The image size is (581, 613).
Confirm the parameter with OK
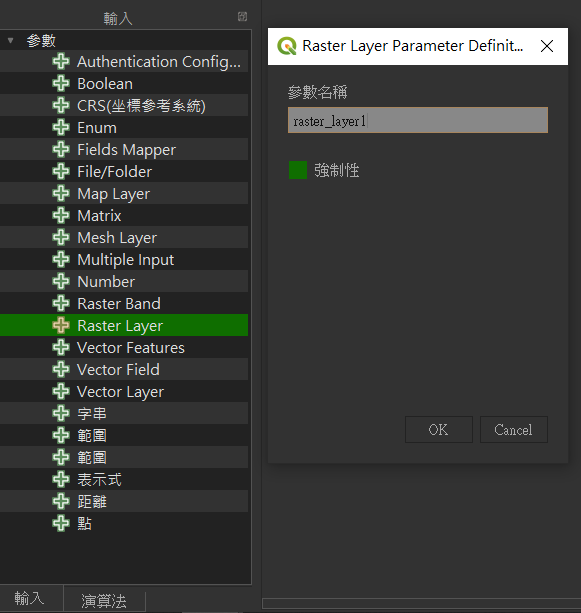pyautogui.click(x=439, y=430)
